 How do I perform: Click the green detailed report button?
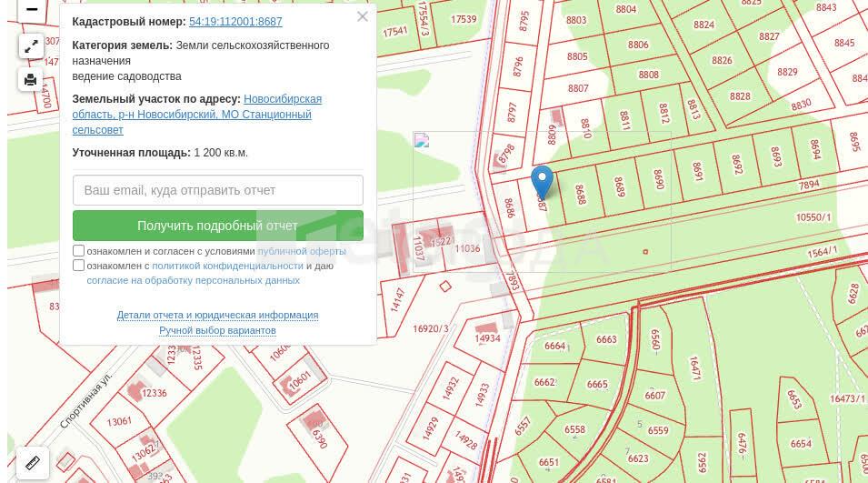point(218,226)
